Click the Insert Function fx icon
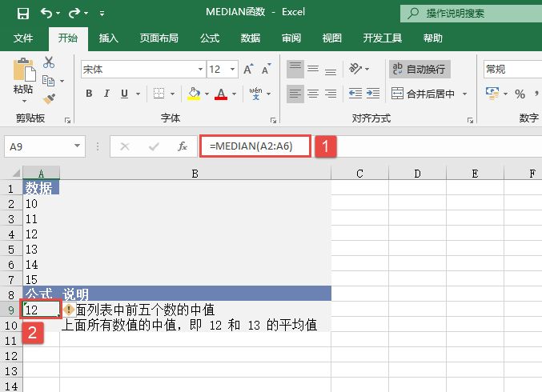The image size is (542, 392). (183, 146)
